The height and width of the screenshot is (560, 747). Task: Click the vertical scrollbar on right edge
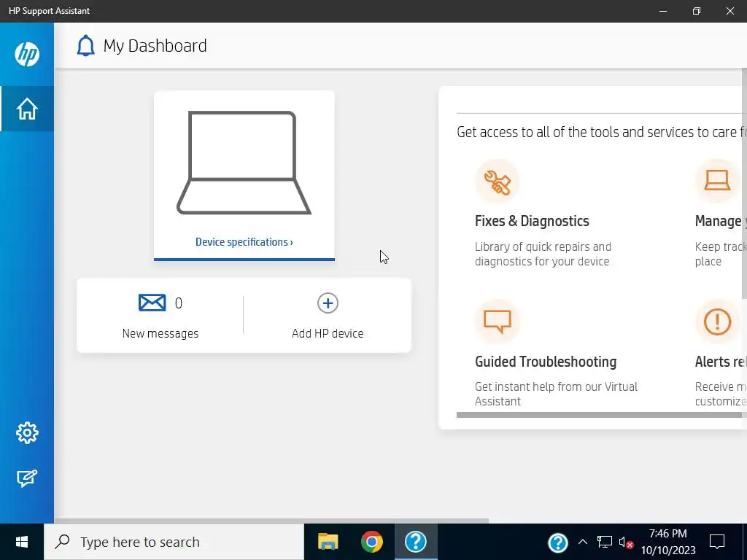[744, 184]
